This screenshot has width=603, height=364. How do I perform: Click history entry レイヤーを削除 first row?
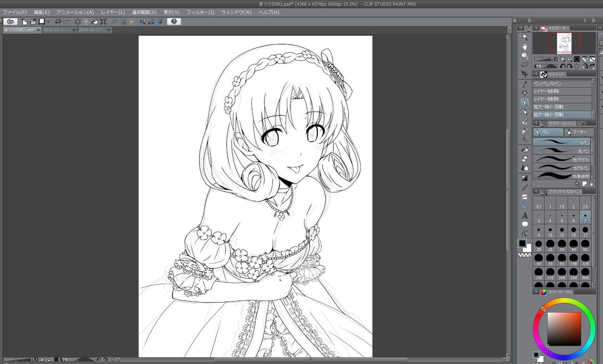562,91
